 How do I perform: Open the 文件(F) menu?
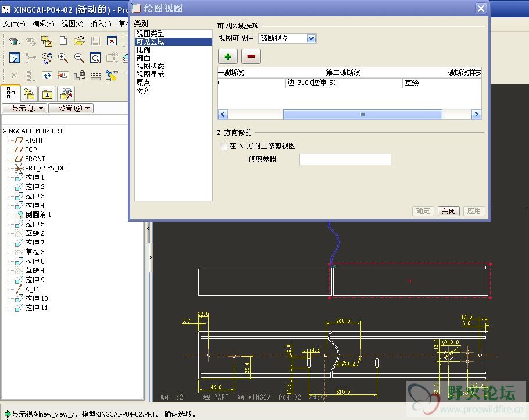pyautogui.click(x=14, y=24)
